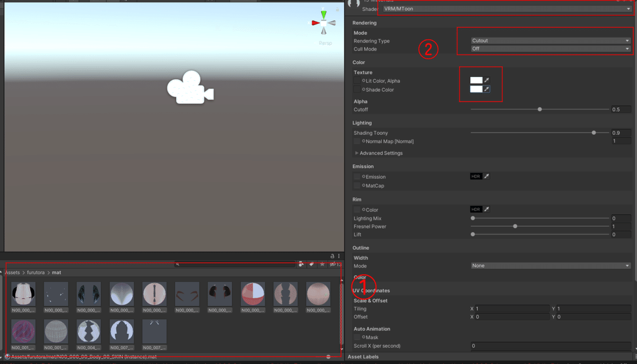Click the Shading Toony slider handle

(x=594, y=133)
